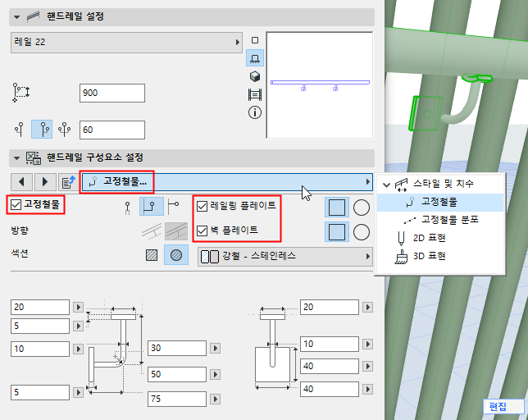Open the 레일 22 handrail type dropdown

pos(126,43)
